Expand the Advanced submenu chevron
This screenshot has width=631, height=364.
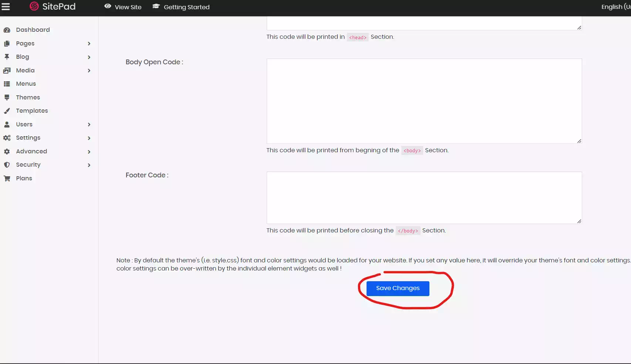pyautogui.click(x=89, y=152)
